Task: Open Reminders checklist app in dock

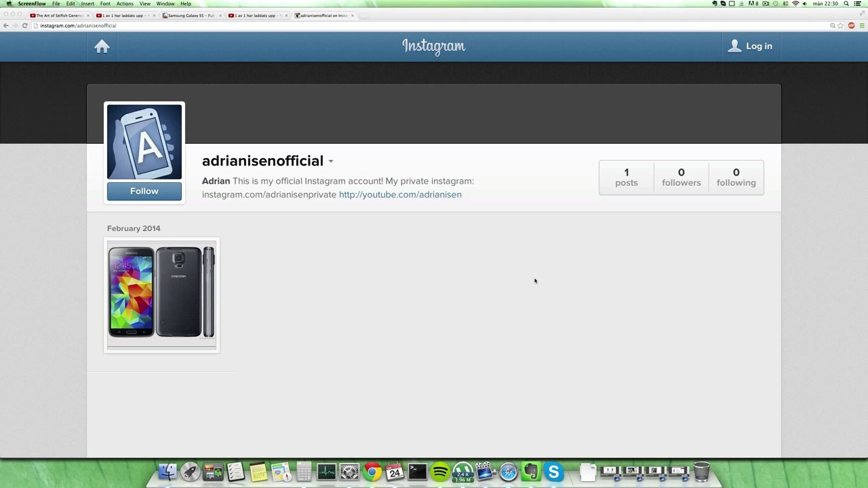Action: pyautogui.click(x=235, y=472)
